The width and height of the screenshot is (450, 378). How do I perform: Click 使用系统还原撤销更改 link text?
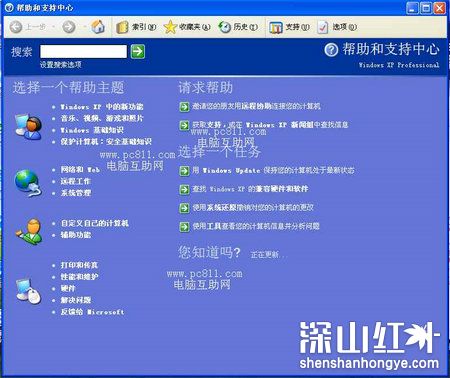[253, 207]
